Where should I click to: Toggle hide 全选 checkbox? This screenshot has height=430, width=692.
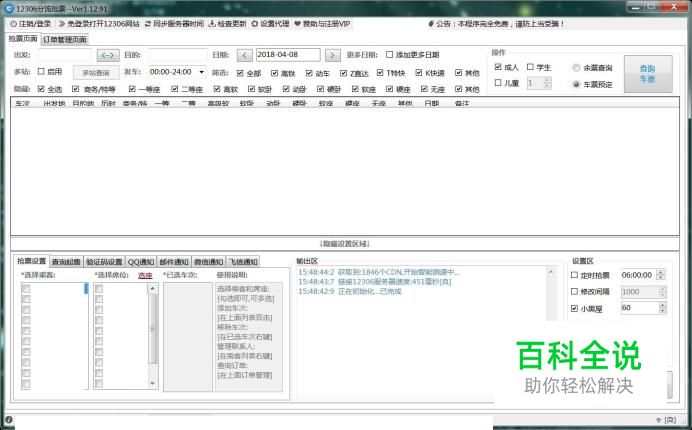pos(41,89)
